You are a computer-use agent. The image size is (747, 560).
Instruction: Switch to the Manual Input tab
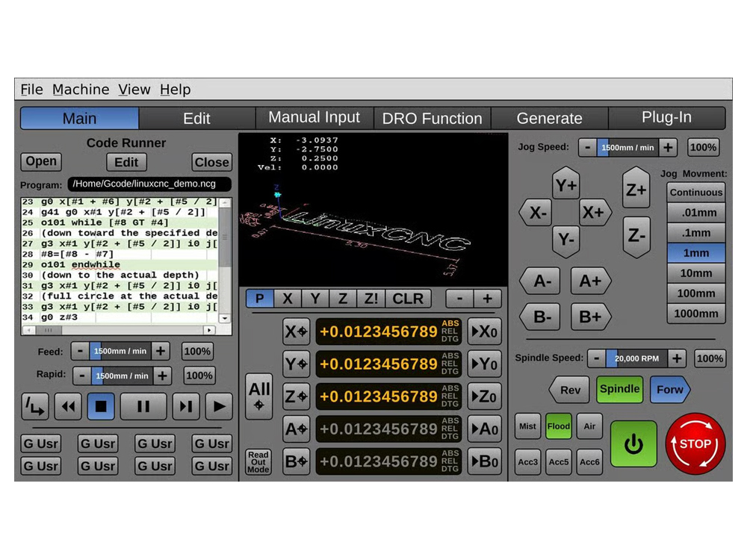pyautogui.click(x=314, y=118)
